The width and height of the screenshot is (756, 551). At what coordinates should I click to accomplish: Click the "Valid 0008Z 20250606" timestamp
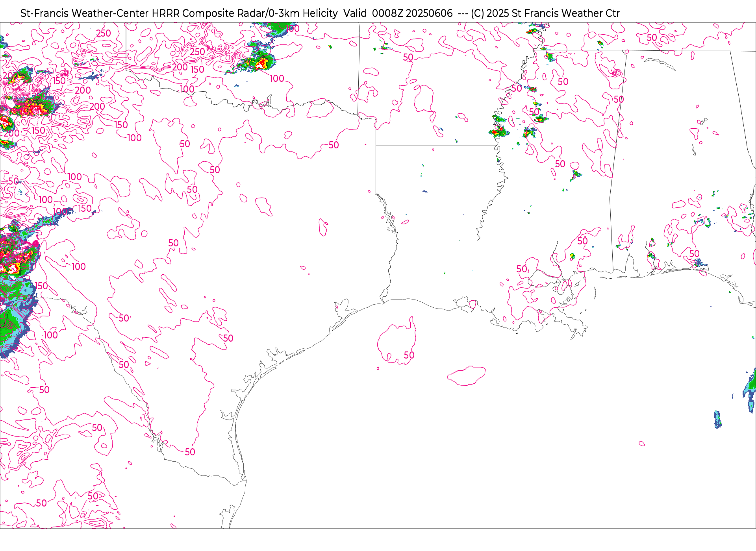pos(398,13)
